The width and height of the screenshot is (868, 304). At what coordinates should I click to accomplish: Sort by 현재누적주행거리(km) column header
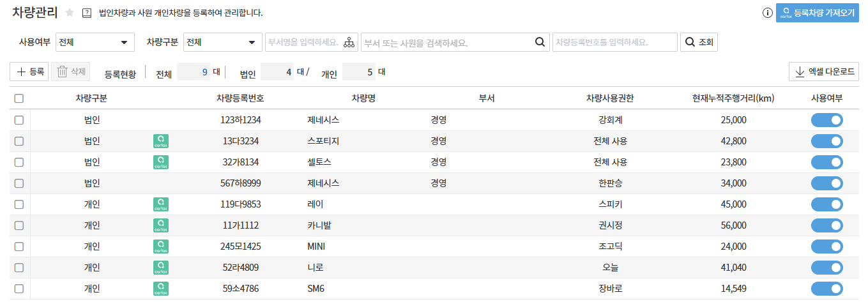[x=733, y=98]
